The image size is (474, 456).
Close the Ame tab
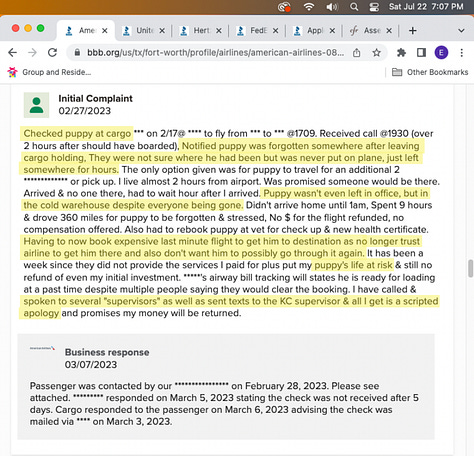105,31
